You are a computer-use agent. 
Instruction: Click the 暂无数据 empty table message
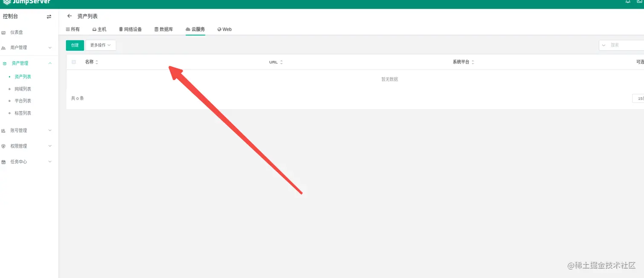(x=390, y=79)
